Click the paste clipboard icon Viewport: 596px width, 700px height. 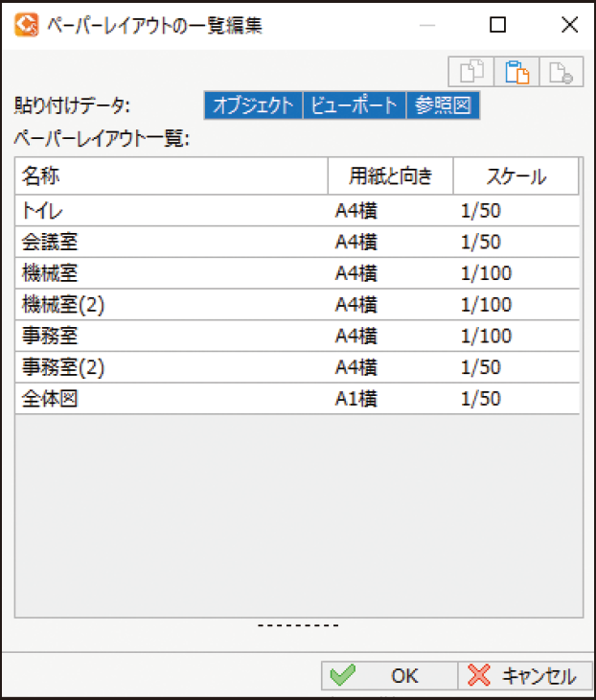tap(516, 73)
